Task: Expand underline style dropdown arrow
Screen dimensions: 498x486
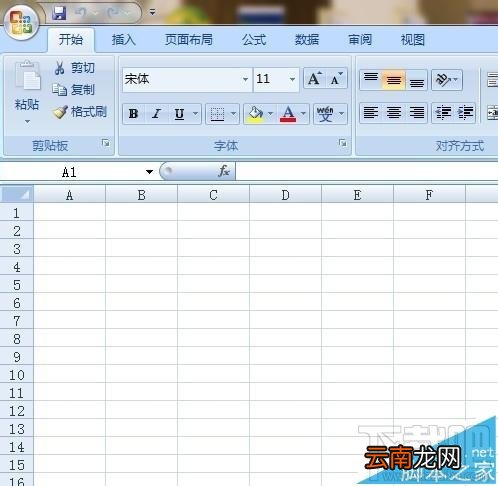Action: (196, 114)
